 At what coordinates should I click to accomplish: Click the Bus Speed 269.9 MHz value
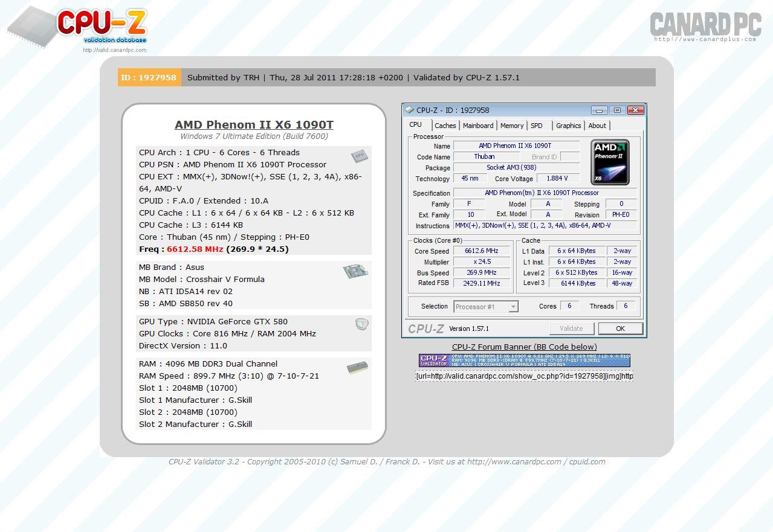[x=482, y=273]
